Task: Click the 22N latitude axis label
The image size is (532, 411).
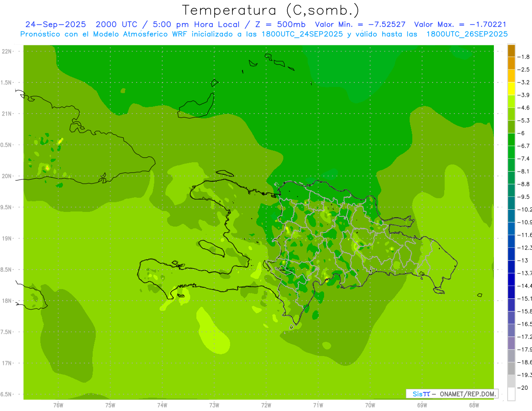Action: (x=7, y=51)
